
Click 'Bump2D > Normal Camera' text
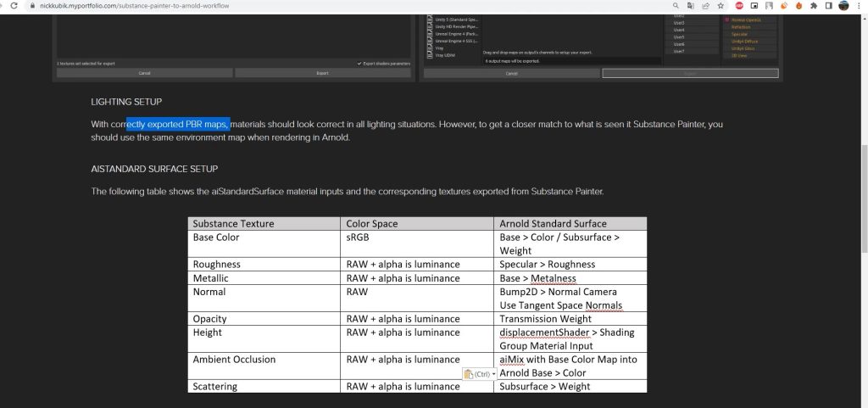558,291
